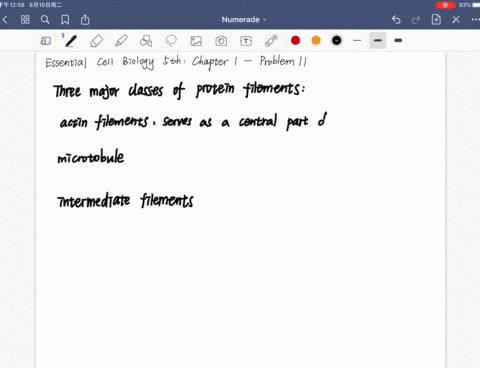Choose the orange pen color
Viewport: 480px width, 368px height.
tap(316, 41)
